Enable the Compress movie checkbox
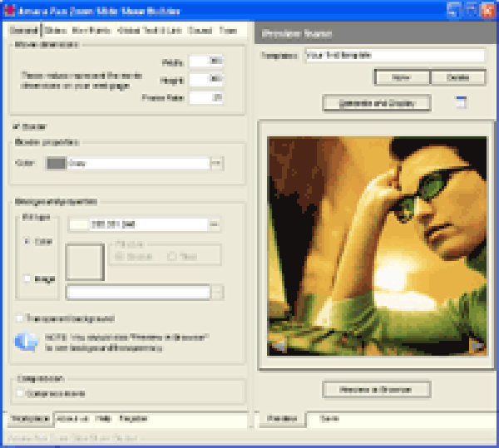The width and height of the screenshot is (499, 448). click(20, 394)
